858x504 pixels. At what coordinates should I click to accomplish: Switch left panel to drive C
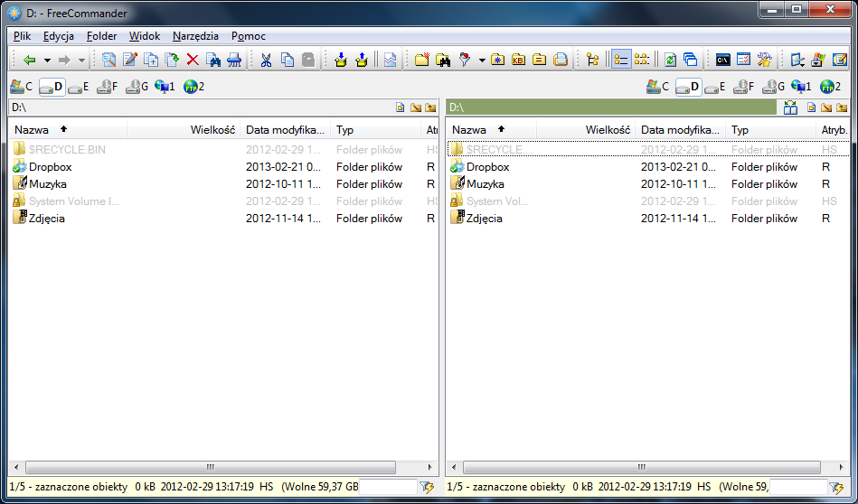click(22, 87)
